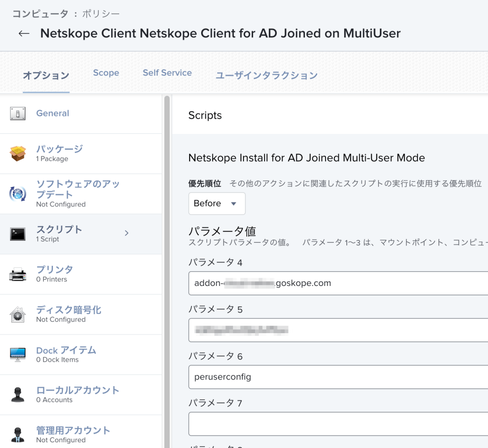Screen dimensions: 488x448
Task: Click the パラメータ 4 goskope.com field
Action: [338, 283]
